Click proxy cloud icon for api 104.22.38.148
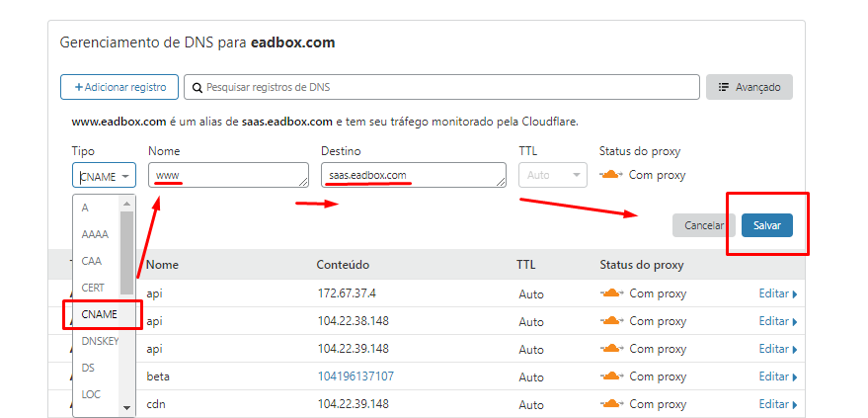The width and height of the screenshot is (868, 418). [611, 320]
